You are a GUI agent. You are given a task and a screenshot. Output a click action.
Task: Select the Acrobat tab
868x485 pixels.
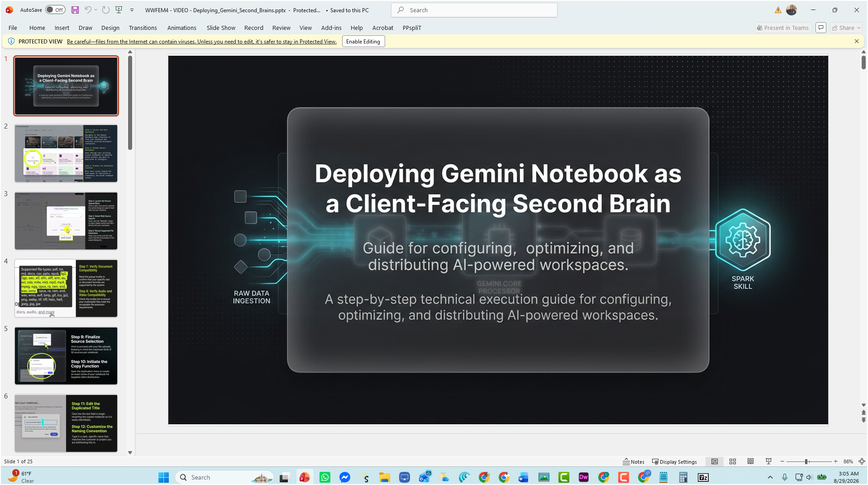point(383,28)
